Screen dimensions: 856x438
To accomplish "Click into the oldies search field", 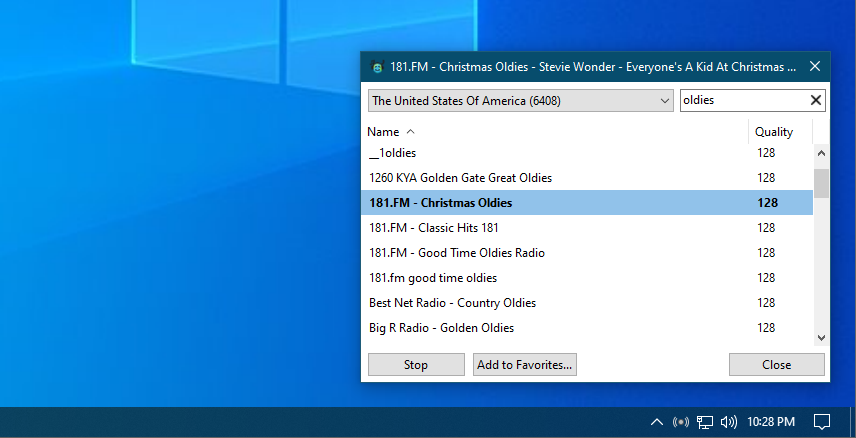I will 744,100.
